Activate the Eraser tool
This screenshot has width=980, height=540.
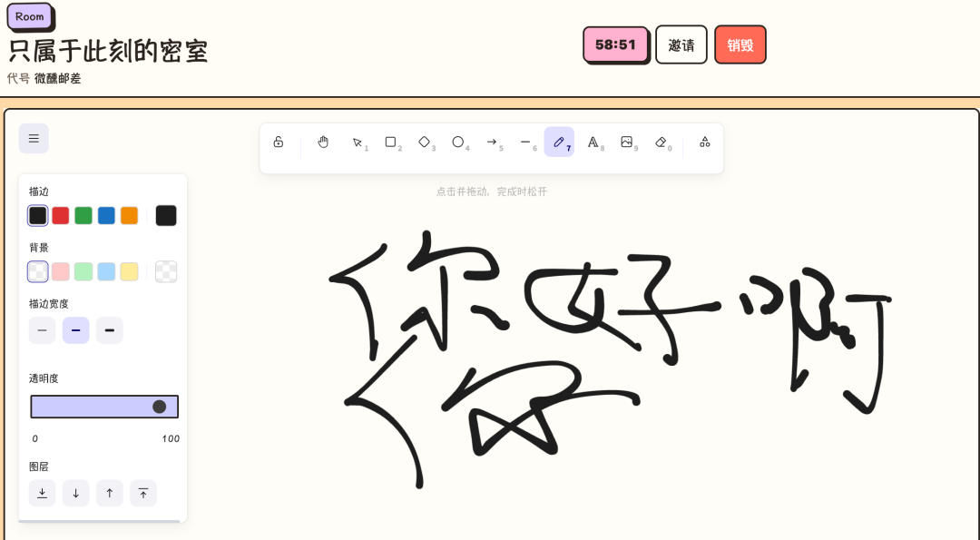[x=661, y=142]
